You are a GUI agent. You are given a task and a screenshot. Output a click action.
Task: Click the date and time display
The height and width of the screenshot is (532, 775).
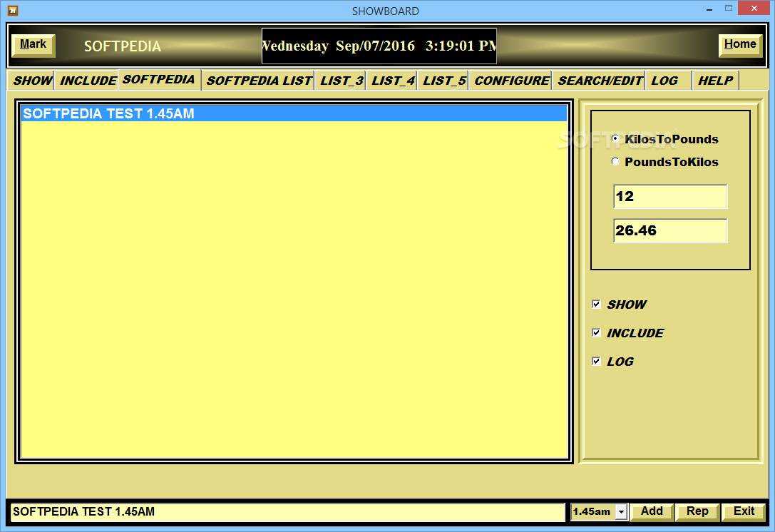click(x=379, y=46)
